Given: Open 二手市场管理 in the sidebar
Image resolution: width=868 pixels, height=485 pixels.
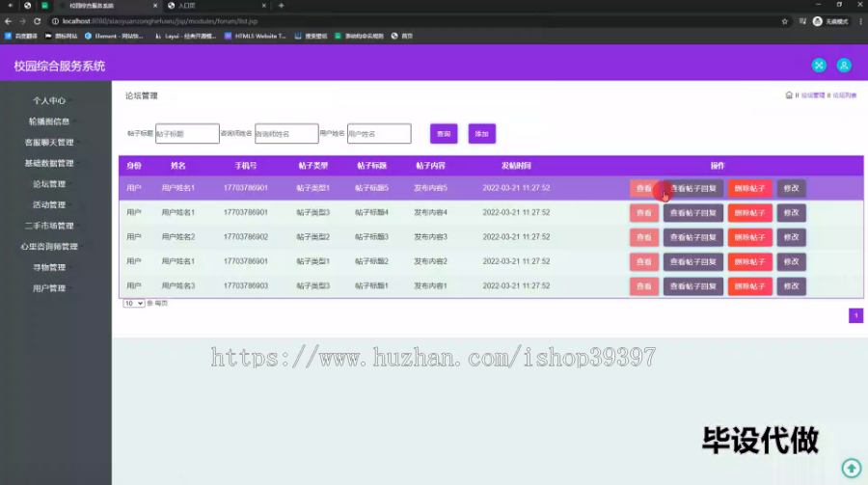Looking at the screenshot, I should [x=49, y=226].
